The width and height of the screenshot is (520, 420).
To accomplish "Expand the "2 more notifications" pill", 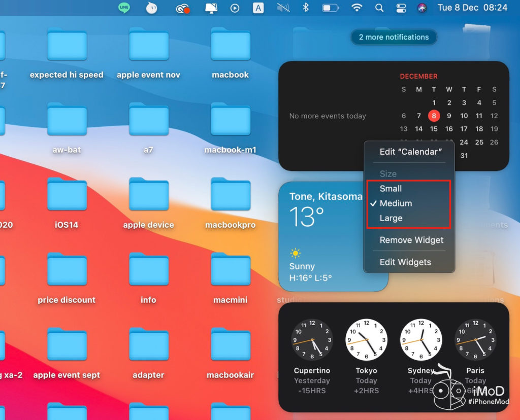I will (394, 37).
